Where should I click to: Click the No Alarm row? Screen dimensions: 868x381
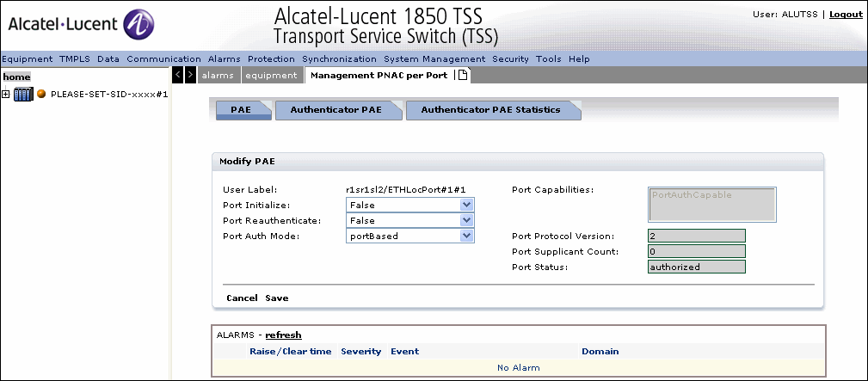click(518, 367)
